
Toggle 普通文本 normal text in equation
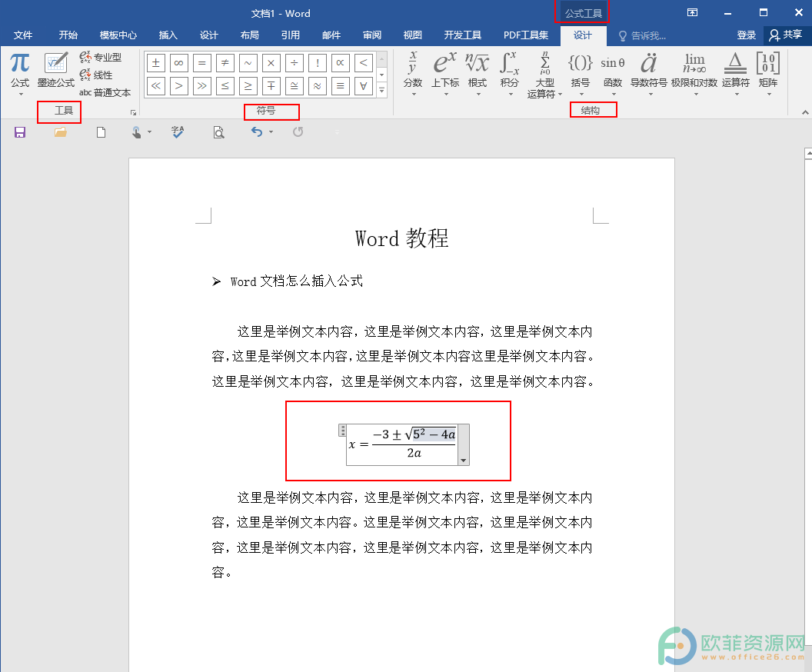[105, 93]
